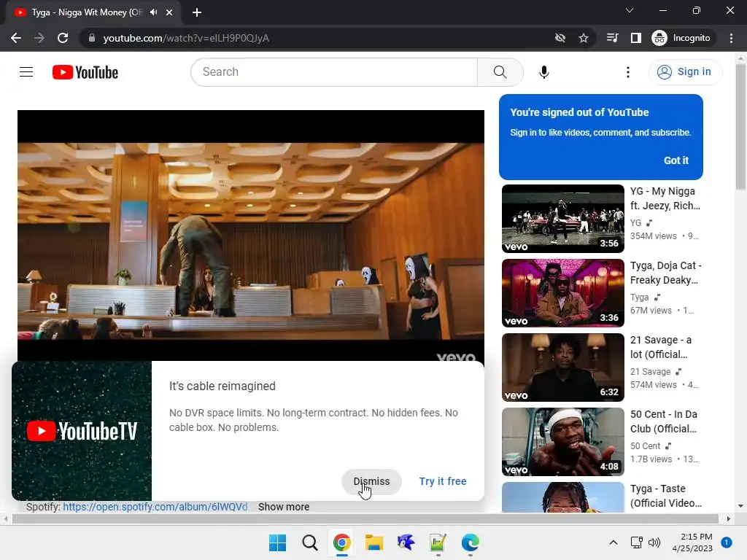747x560 pixels.
Task: Click the scroll down arrow
Action: [740, 506]
